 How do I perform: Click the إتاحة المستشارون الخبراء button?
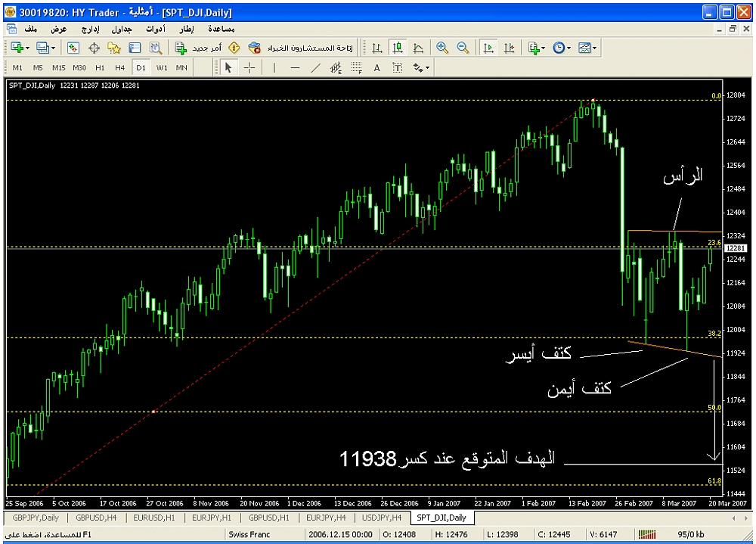click(x=300, y=48)
